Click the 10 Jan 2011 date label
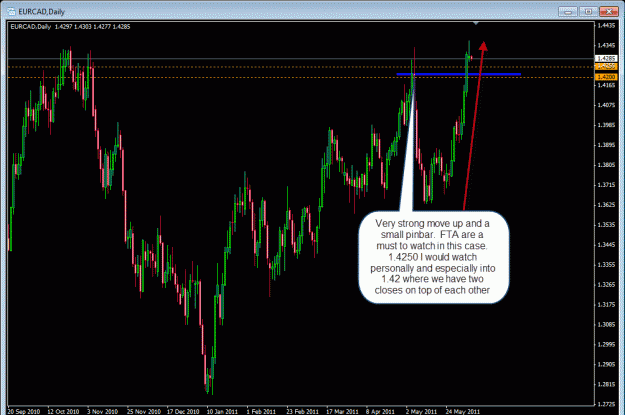This screenshot has width=625, height=415. (x=222, y=411)
